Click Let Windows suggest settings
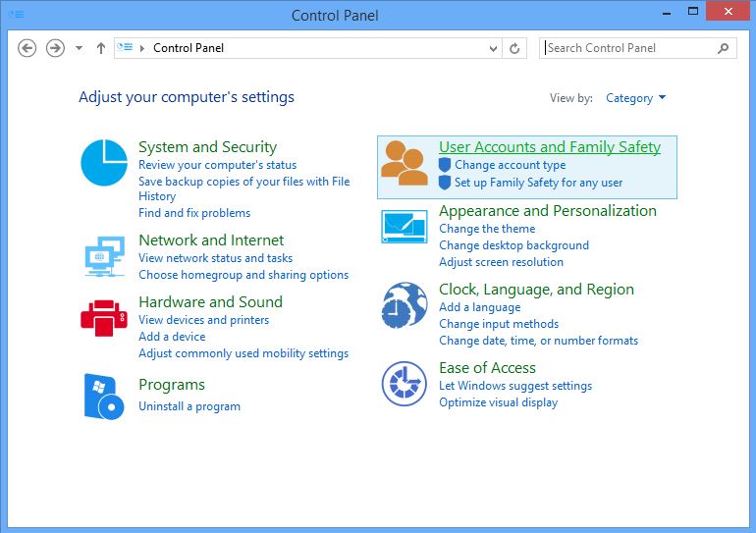This screenshot has width=756, height=533. coord(515,386)
